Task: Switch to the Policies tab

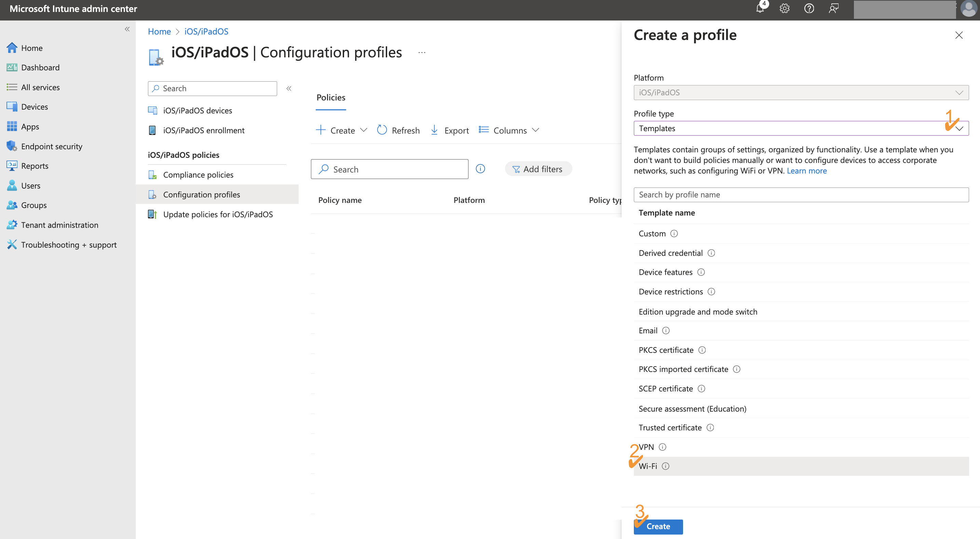Action: point(330,97)
